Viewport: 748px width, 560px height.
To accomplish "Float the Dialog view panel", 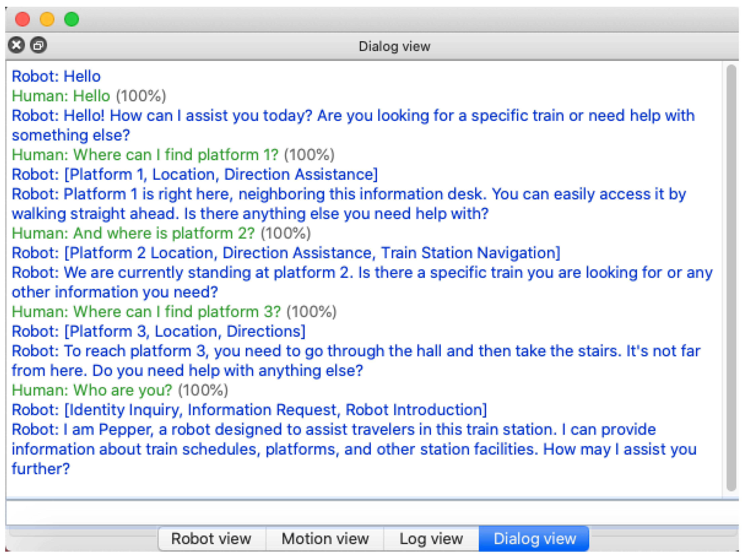I will pos(38,45).
